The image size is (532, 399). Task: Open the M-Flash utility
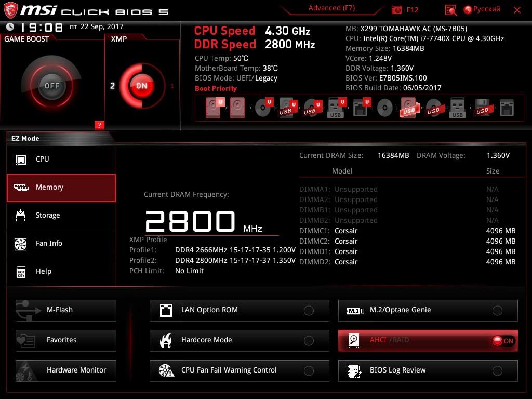[x=66, y=310]
